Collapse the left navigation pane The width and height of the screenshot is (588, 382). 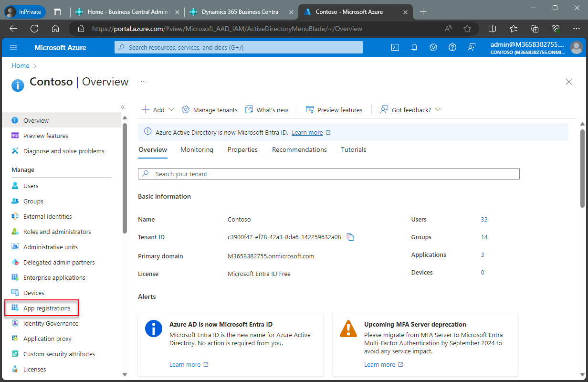click(123, 107)
